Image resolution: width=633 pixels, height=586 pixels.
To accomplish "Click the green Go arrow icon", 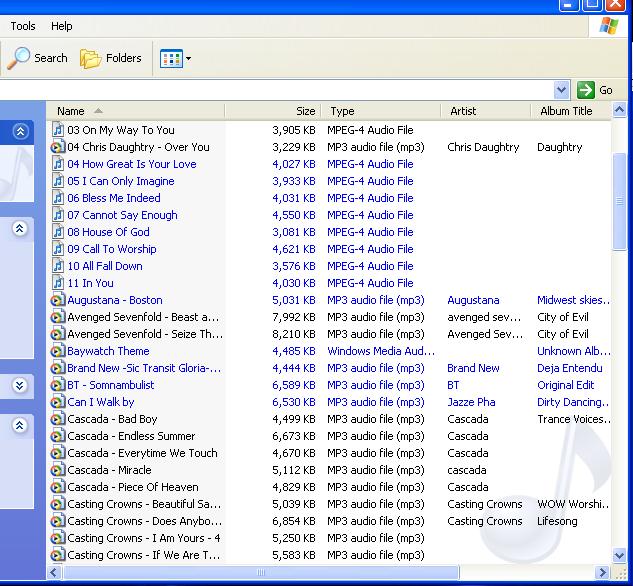I will click(x=585, y=90).
